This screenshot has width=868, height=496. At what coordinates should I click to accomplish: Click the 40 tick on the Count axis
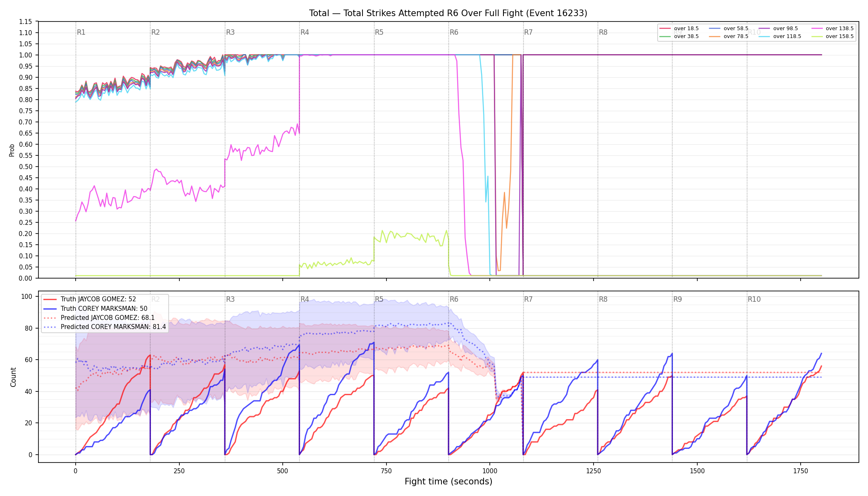(29, 391)
